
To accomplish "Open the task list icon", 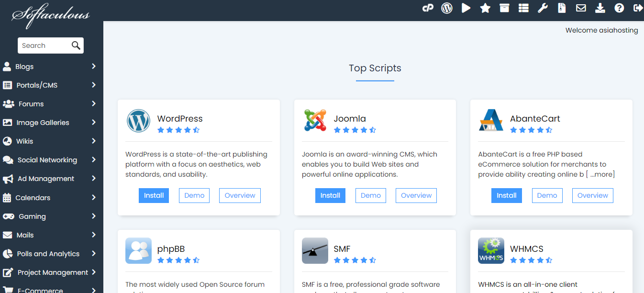I will 523,8.
